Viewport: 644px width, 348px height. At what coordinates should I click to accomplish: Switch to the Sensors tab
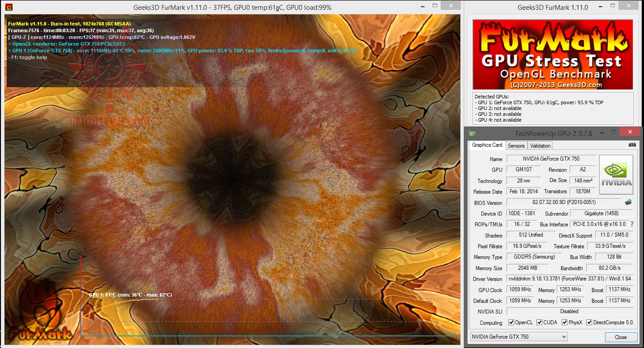(516, 145)
